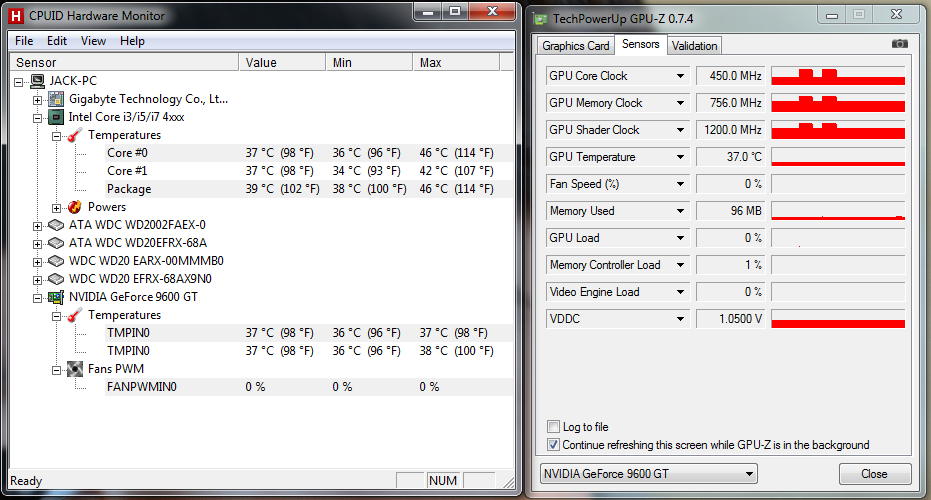Open the View menu
The image size is (931, 500).
point(93,41)
